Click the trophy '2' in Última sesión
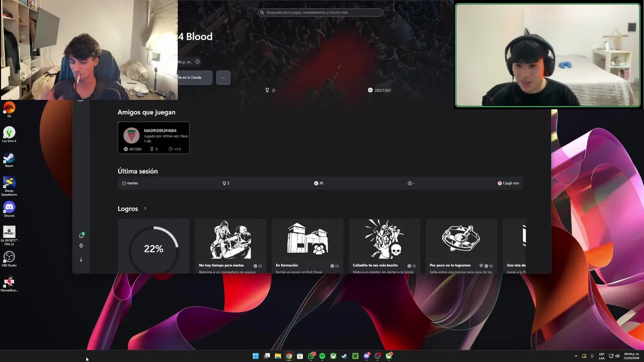Screen dimensions: 644x362 coord(226,183)
